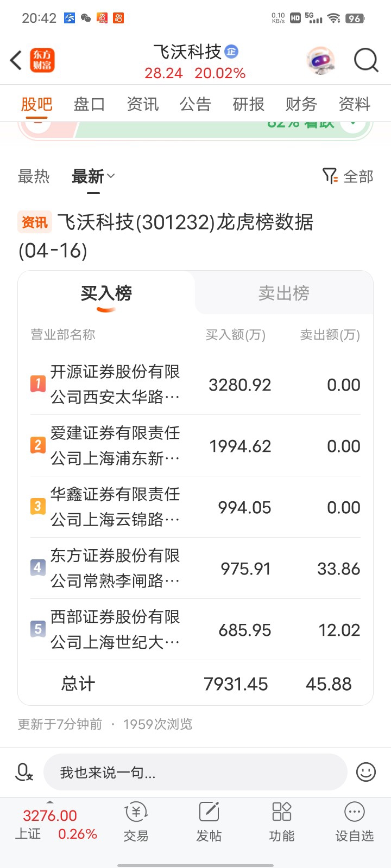Open the 研报 tab
Viewport: 391px width, 868px height.
pos(249,104)
